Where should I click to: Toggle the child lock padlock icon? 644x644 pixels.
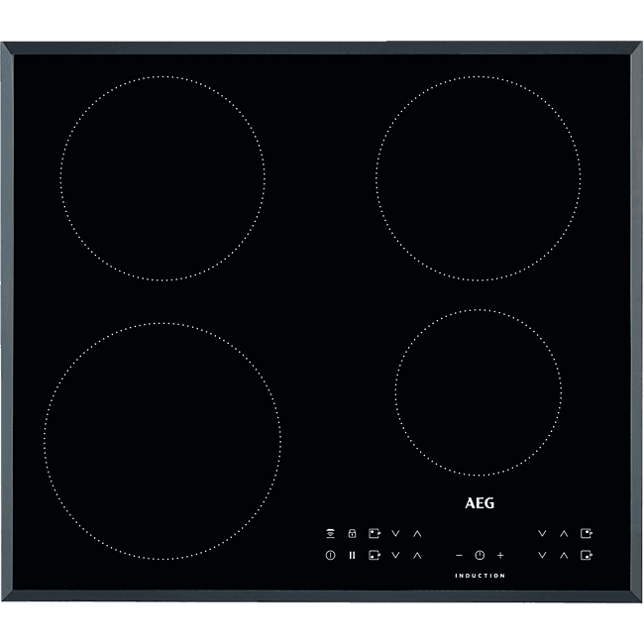352,533
